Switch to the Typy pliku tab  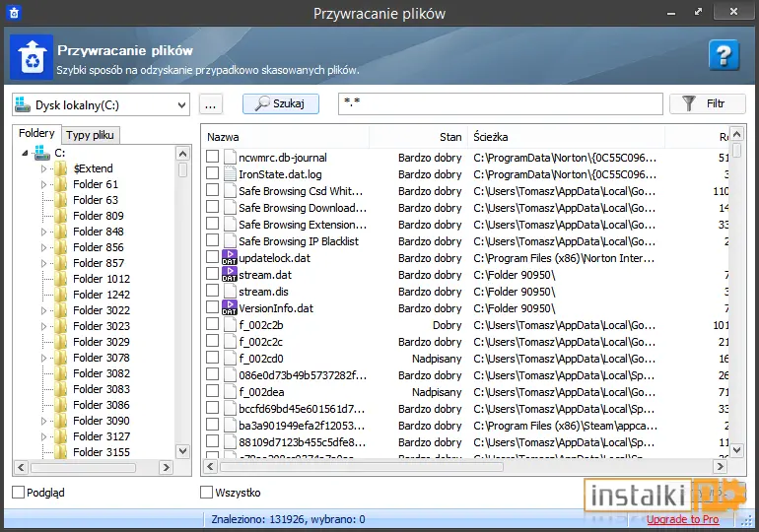point(90,135)
